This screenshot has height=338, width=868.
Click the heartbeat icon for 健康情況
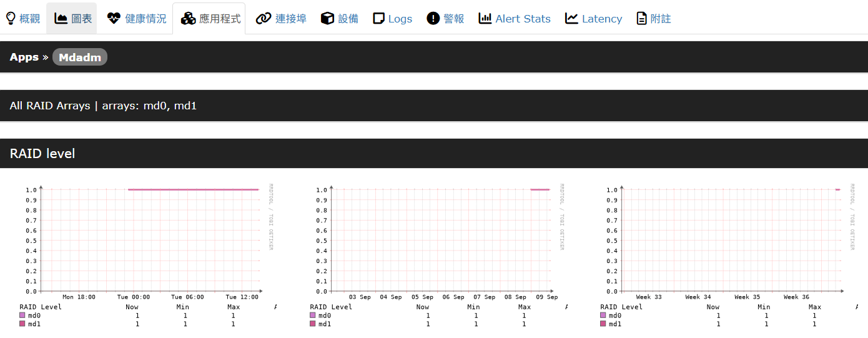point(113,19)
